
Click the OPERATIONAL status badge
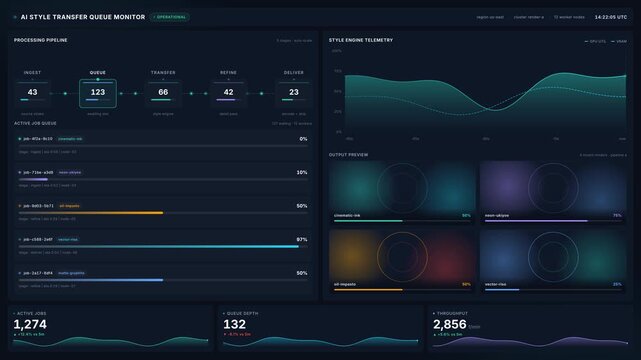pos(170,17)
